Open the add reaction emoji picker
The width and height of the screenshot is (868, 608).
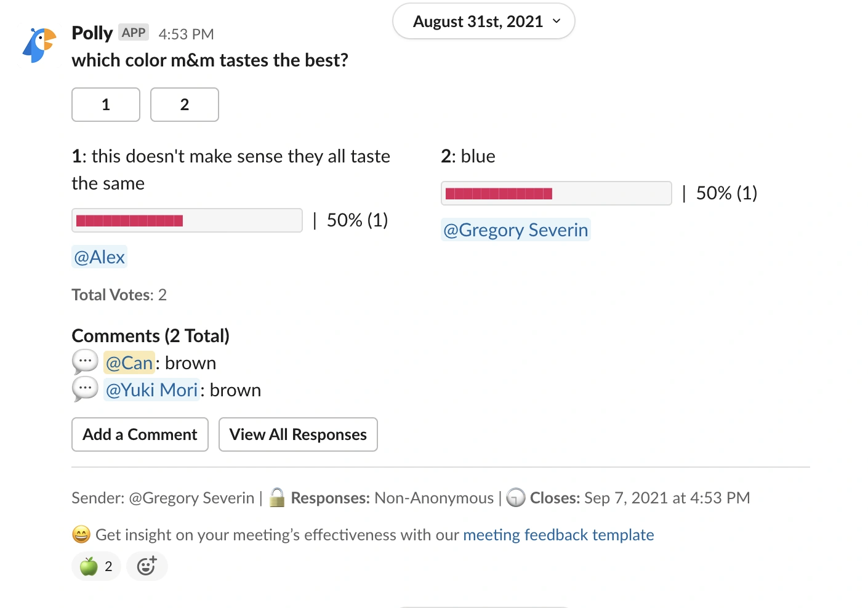(x=147, y=566)
